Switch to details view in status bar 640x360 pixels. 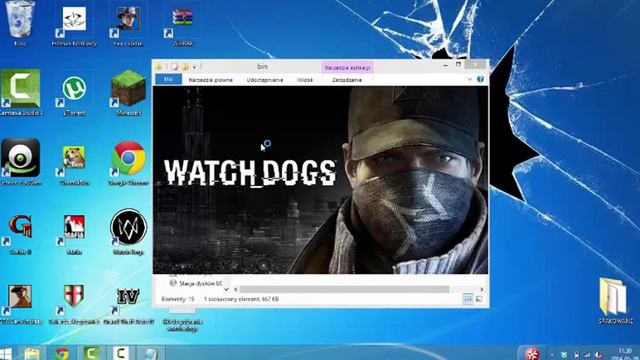click(468, 299)
